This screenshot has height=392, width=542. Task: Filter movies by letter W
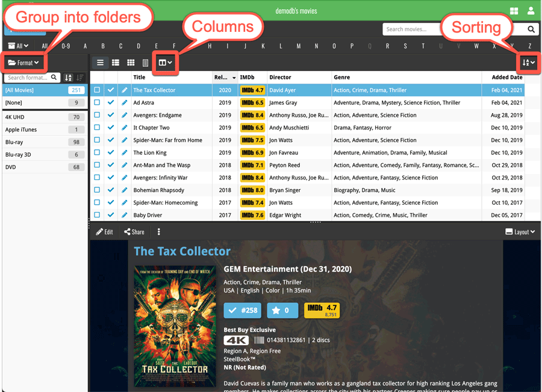[476, 46]
